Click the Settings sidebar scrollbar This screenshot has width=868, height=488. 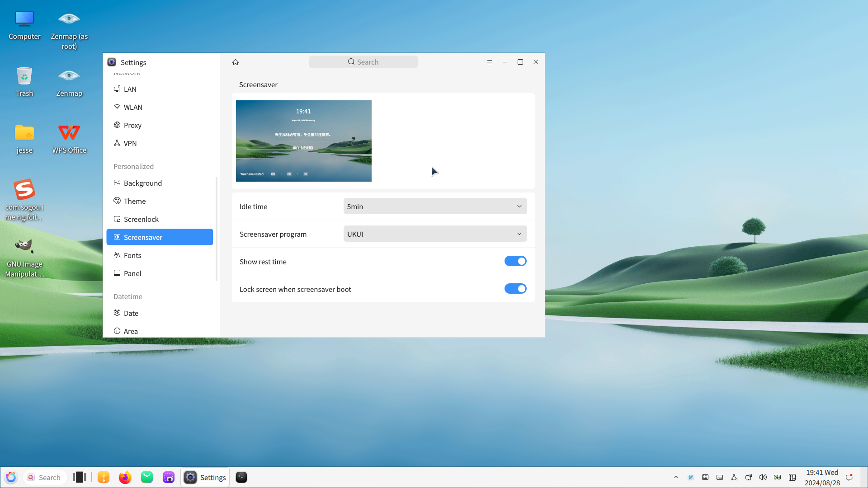click(x=217, y=229)
